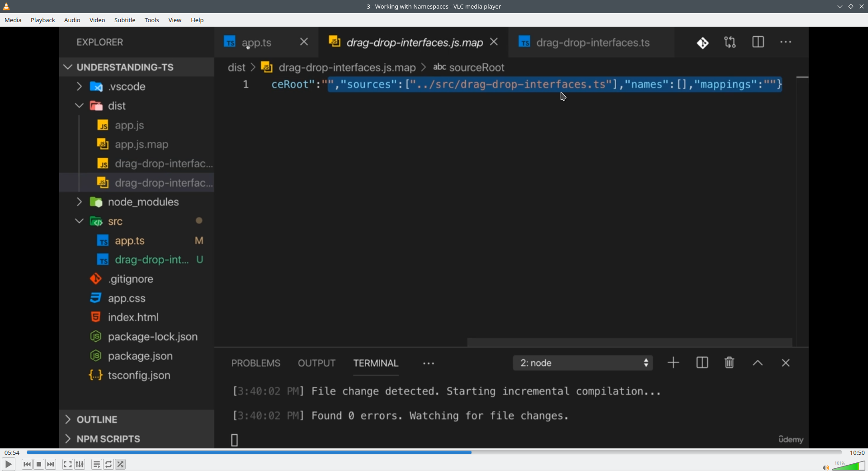Image resolution: width=868 pixels, height=471 pixels.
Task: Open the Audio menu
Action: [x=72, y=20]
